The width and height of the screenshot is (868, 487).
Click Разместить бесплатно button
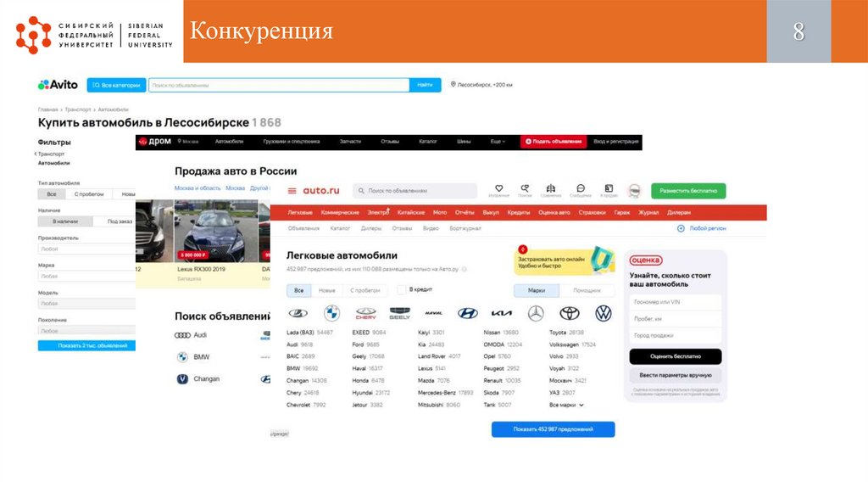688,191
